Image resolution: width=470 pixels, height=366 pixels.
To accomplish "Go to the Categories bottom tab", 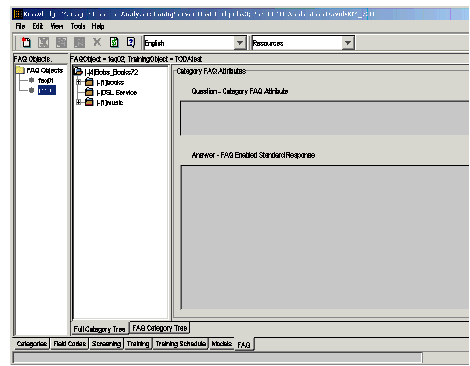I will click(x=32, y=343).
